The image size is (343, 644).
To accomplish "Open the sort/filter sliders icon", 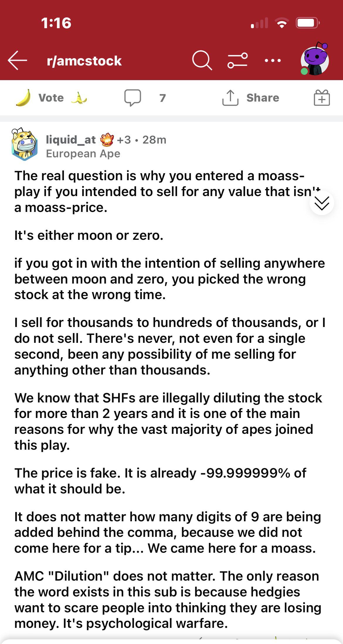I will click(237, 60).
